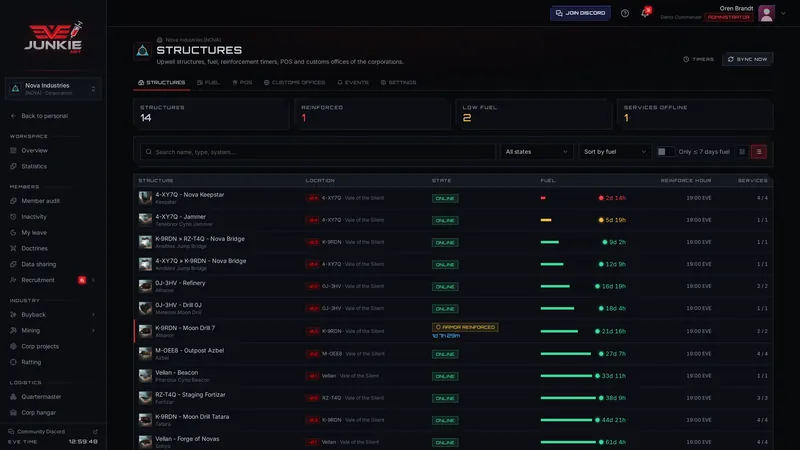
Task: Open Member audit in sidebar
Action: (40, 201)
